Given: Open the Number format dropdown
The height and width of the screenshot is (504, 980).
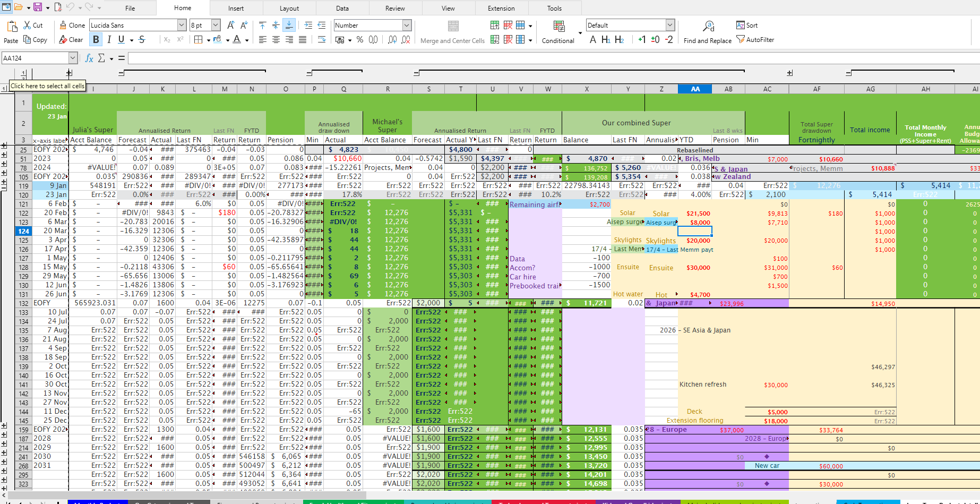Looking at the screenshot, I should click(407, 25).
